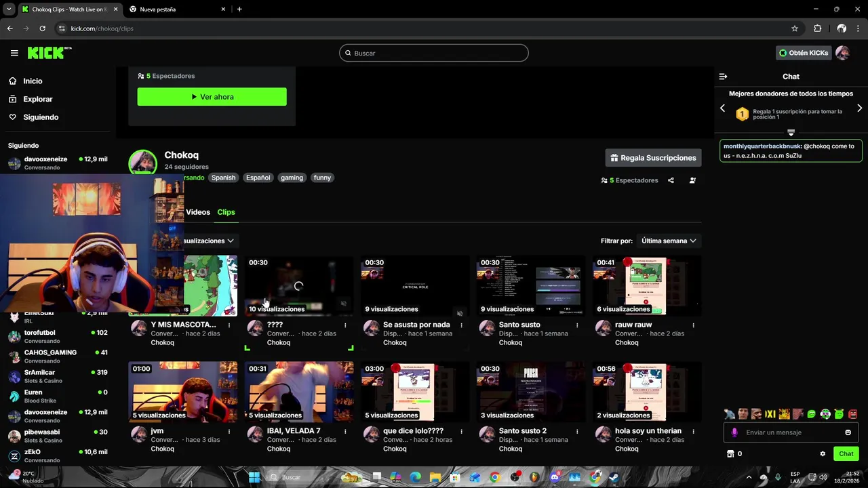The width and height of the screenshot is (868, 488).
Task: Click the microphone icon in chat input
Action: [x=734, y=432]
